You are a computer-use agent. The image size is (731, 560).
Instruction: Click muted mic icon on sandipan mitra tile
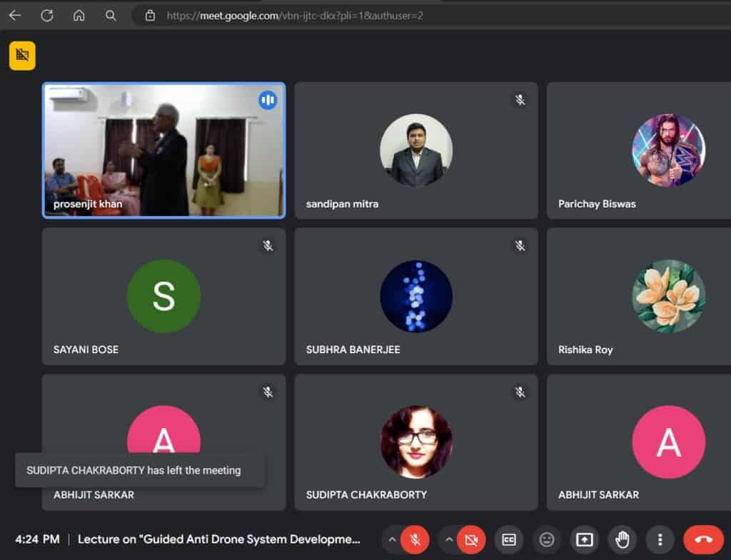coord(520,100)
